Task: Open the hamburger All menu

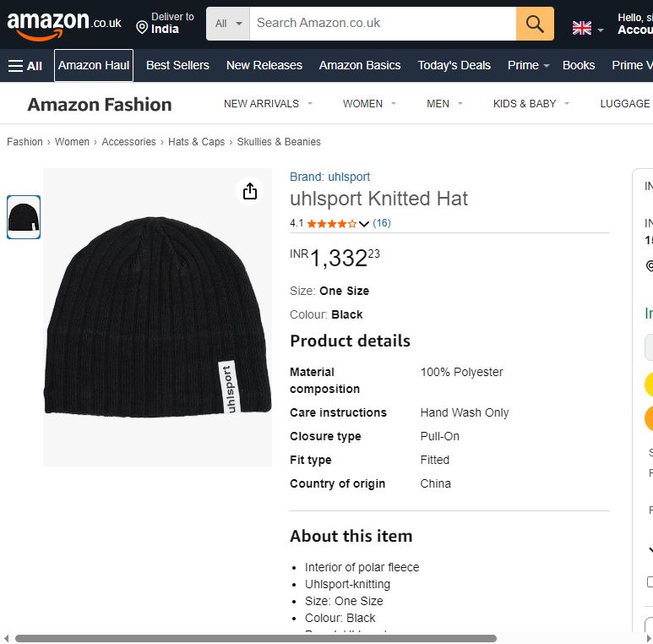Action: click(x=25, y=66)
